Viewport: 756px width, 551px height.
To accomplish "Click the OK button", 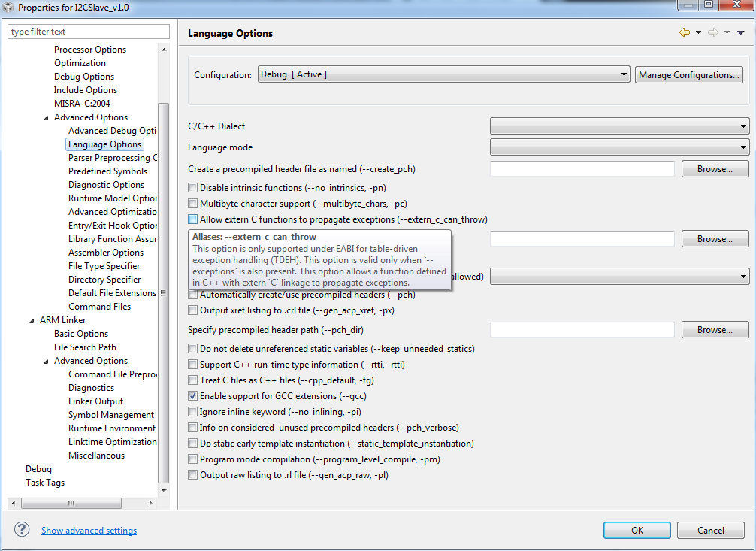I will (637, 530).
